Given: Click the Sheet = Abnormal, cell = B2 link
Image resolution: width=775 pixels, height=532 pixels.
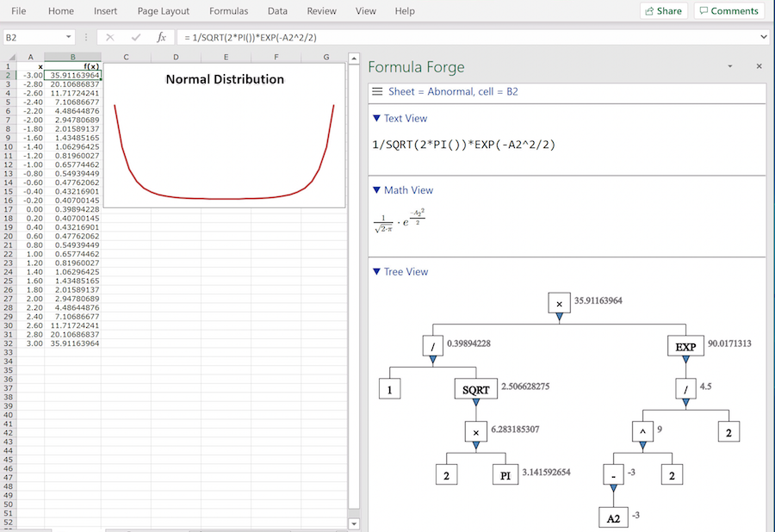Looking at the screenshot, I should 453,91.
